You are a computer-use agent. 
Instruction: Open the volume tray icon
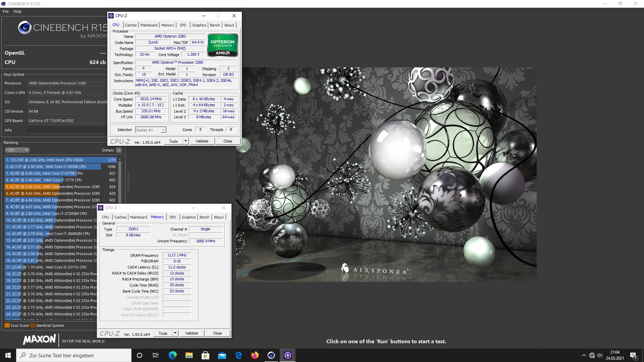point(600,355)
